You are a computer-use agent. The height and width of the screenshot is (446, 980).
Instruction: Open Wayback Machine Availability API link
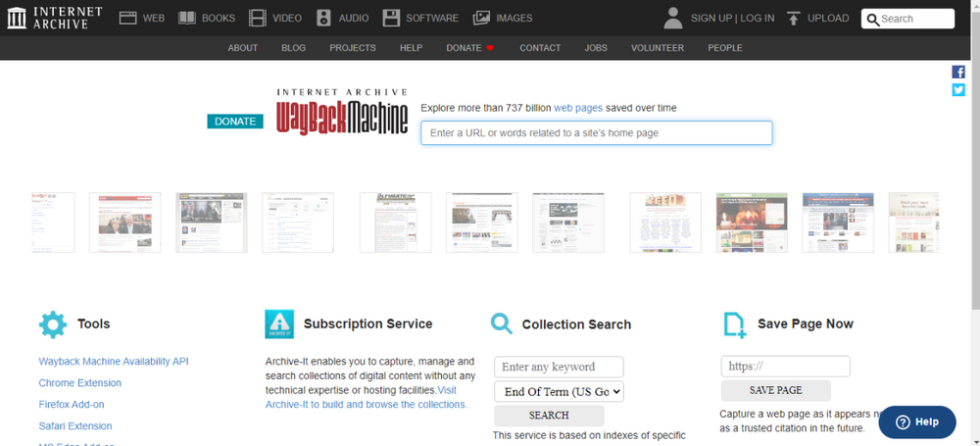[x=114, y=361]
